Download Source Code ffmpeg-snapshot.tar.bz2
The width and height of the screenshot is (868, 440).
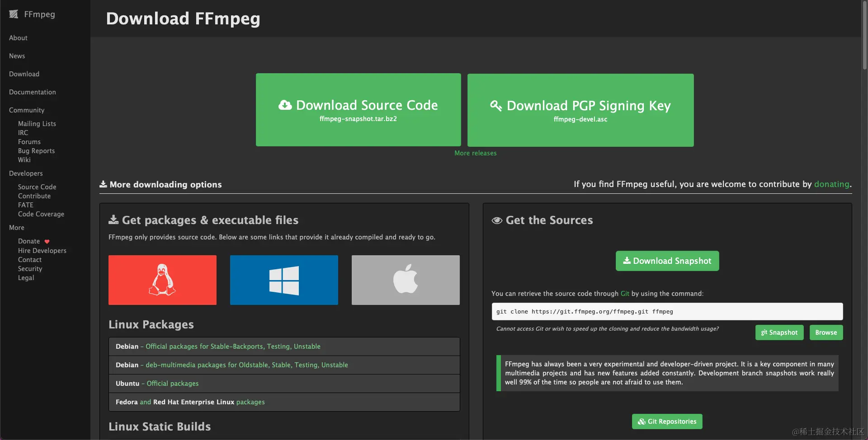(358, 110)
